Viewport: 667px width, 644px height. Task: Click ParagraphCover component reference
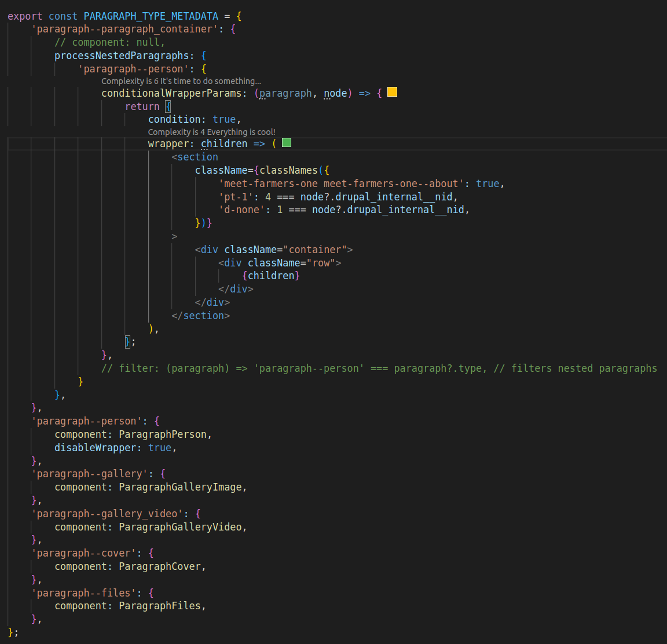[160, 566]
